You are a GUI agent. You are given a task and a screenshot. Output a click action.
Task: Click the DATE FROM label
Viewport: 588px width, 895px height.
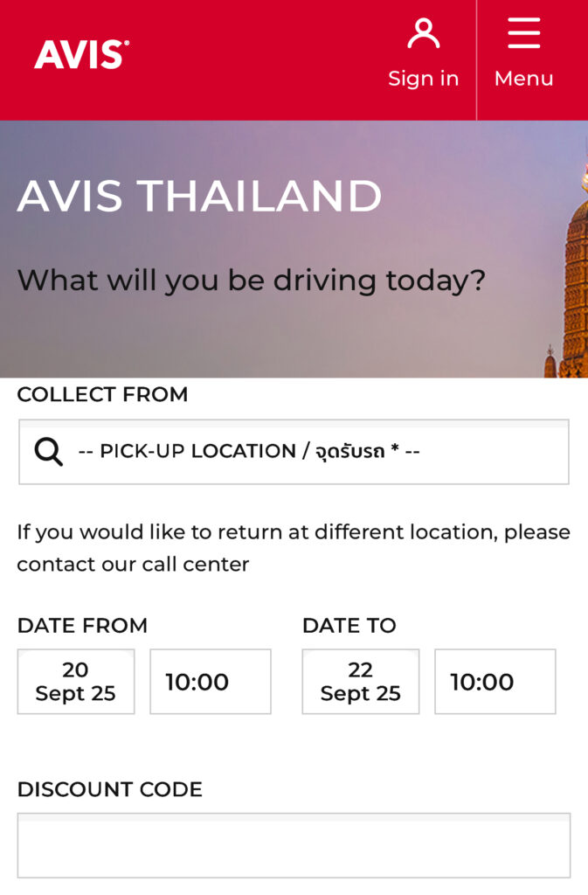pyautogui.click(x=82, y=626)
